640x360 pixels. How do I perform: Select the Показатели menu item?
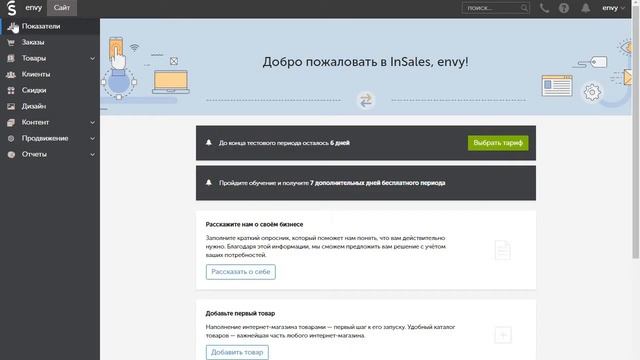click(50, 26)
